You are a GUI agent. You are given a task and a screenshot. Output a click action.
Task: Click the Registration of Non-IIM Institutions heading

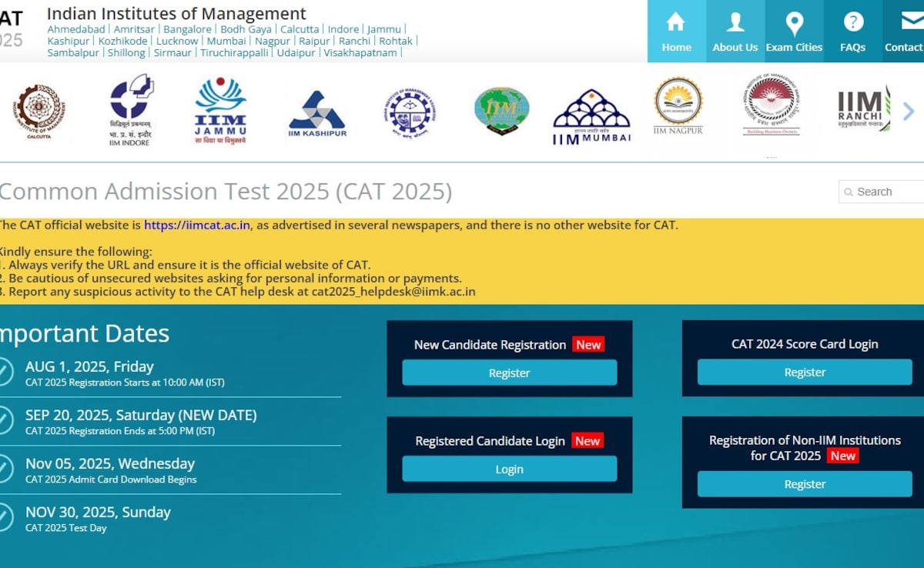pyautogui.click(x=805, y=448)
